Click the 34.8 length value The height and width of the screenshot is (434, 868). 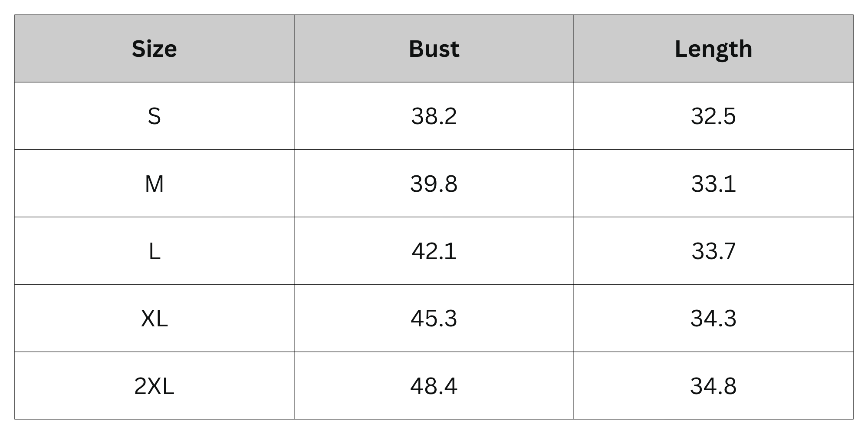(713, 385)
